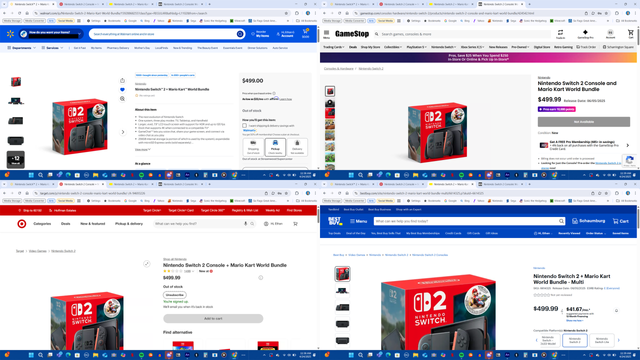Image resolution: width=640 pixels, height=360 pixels.
Task: Open Best Buy Cart
Action: (x=620, y=221)
